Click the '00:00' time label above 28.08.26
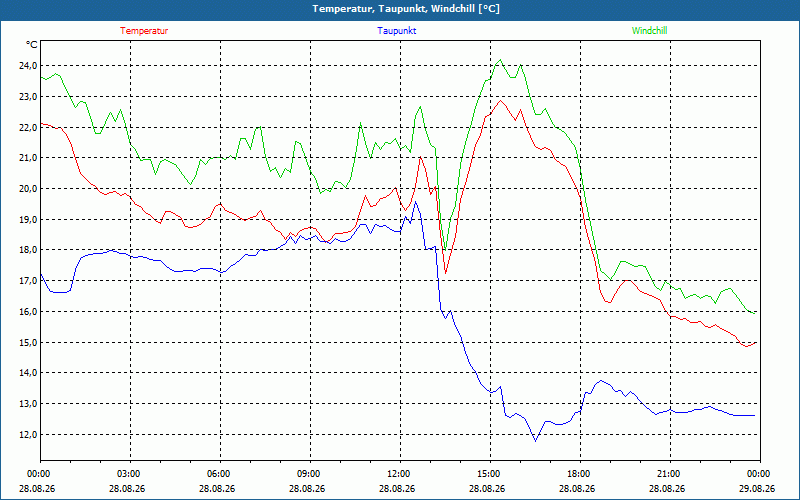This screenshot has height=500, width=800. click(x=38, y=474)
